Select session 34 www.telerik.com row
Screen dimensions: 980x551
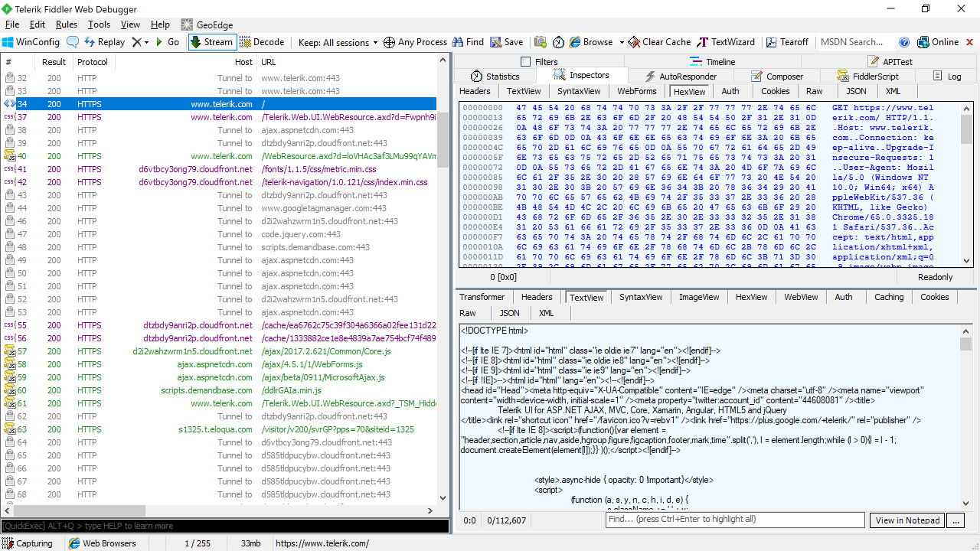219,104
